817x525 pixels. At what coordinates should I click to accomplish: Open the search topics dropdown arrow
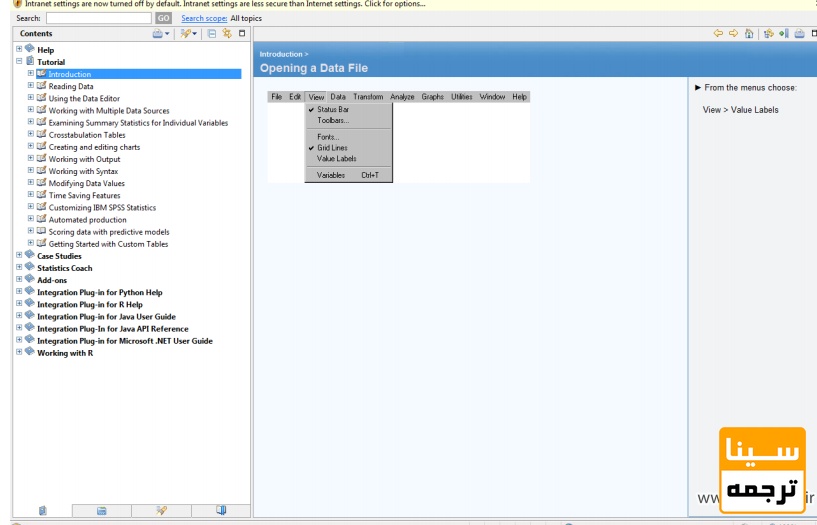click(x=194, y=33)
